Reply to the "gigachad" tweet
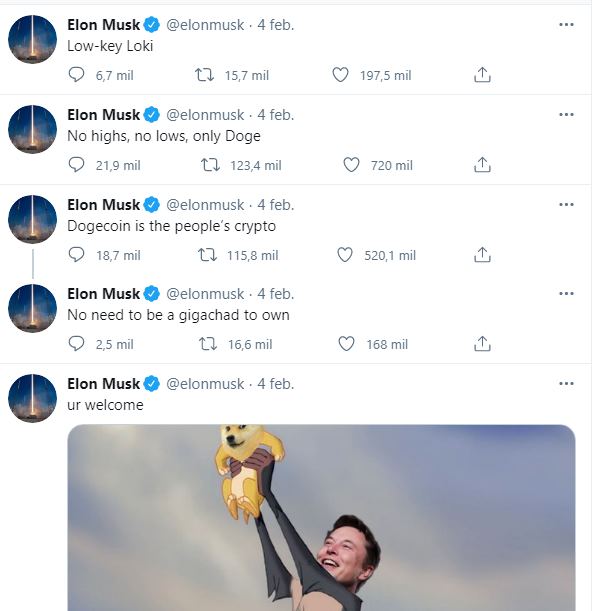601x611 pixels. click(77, 344)
